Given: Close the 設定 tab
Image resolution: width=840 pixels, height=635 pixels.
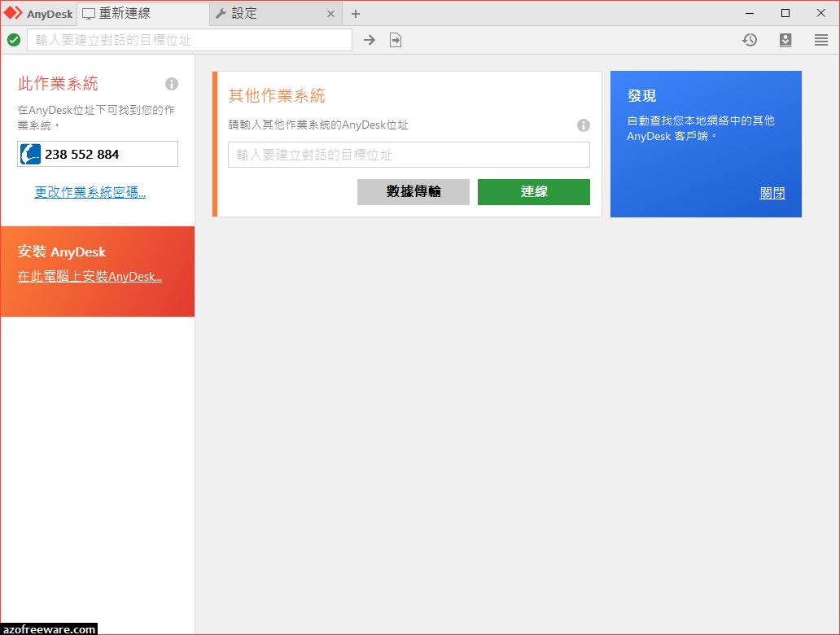Looking at the screenshot, I should pos(330,14).
